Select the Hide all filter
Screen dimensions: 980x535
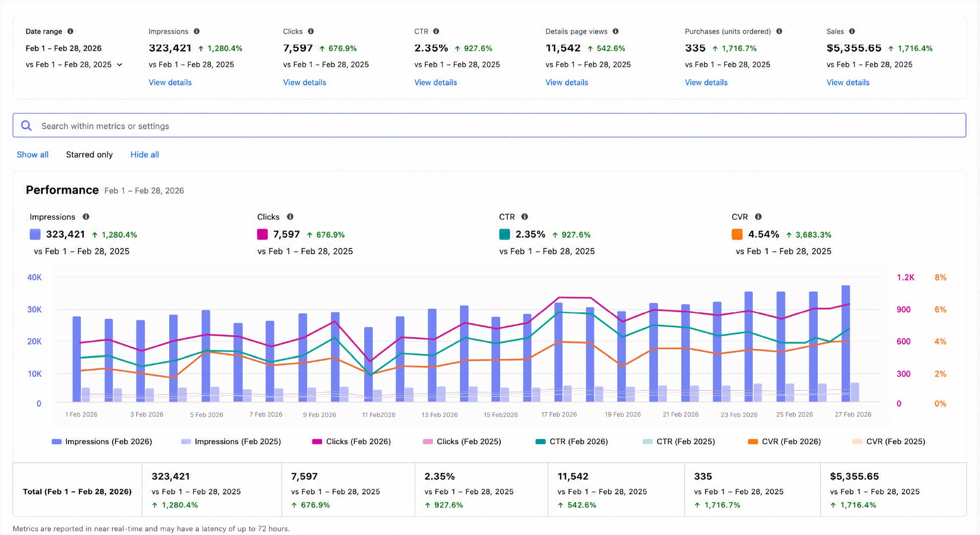pos(145,155)
